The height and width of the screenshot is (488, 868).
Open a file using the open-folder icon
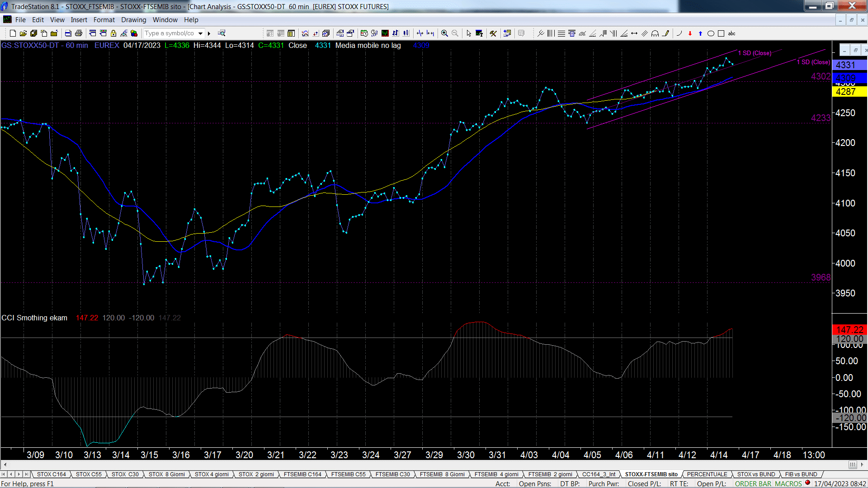[x=23, y=33]
